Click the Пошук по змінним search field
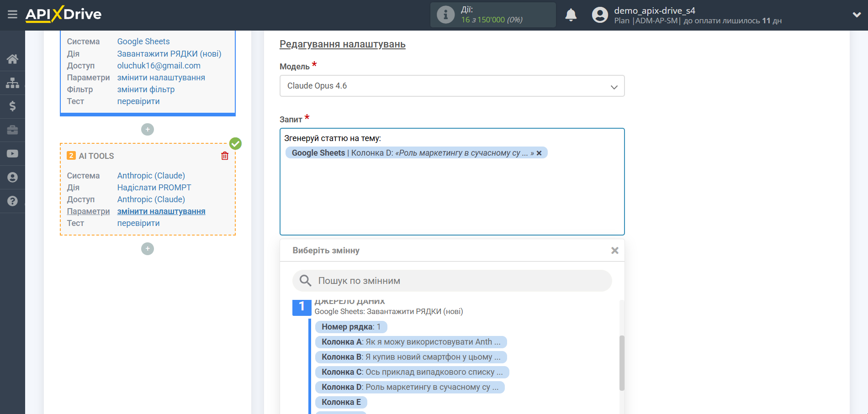 [x=452, y=281]
